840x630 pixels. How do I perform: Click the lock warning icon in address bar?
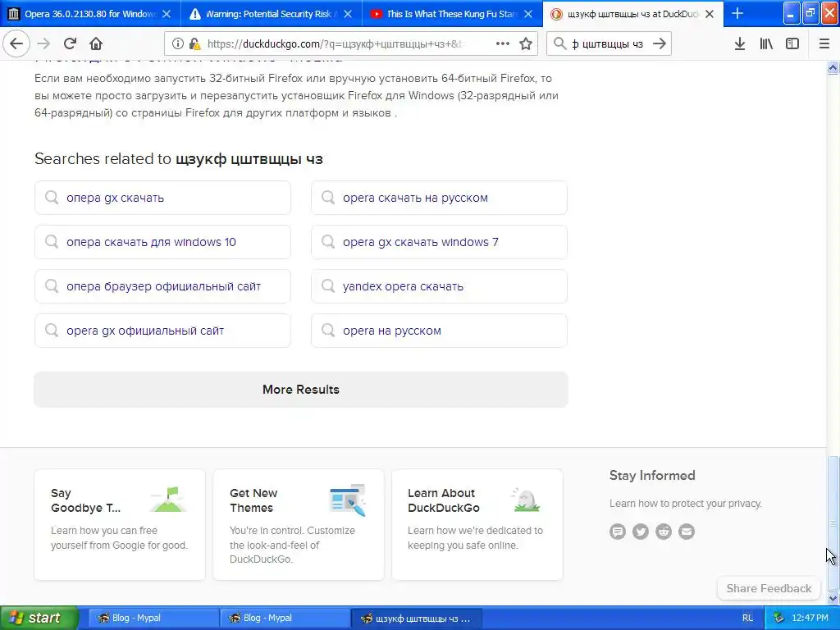pyautogui.click(x=194, y=44)
